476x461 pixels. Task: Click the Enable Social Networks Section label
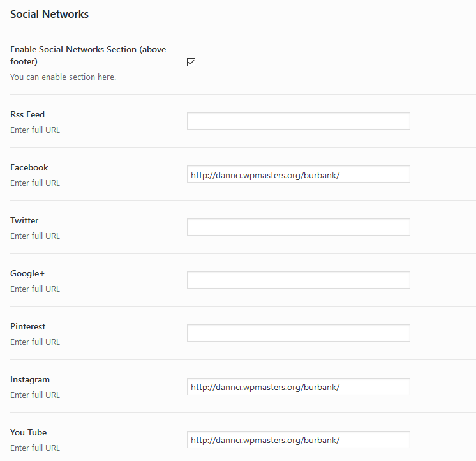(73, 50)
